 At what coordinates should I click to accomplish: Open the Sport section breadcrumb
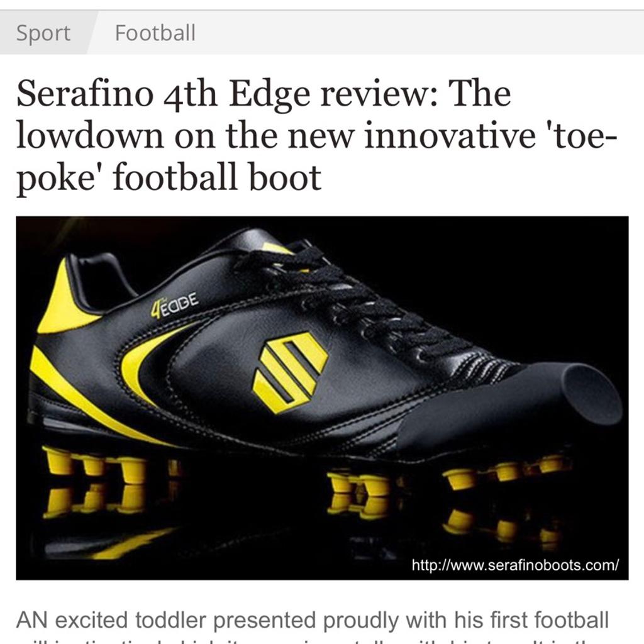(x=43, y=33)
